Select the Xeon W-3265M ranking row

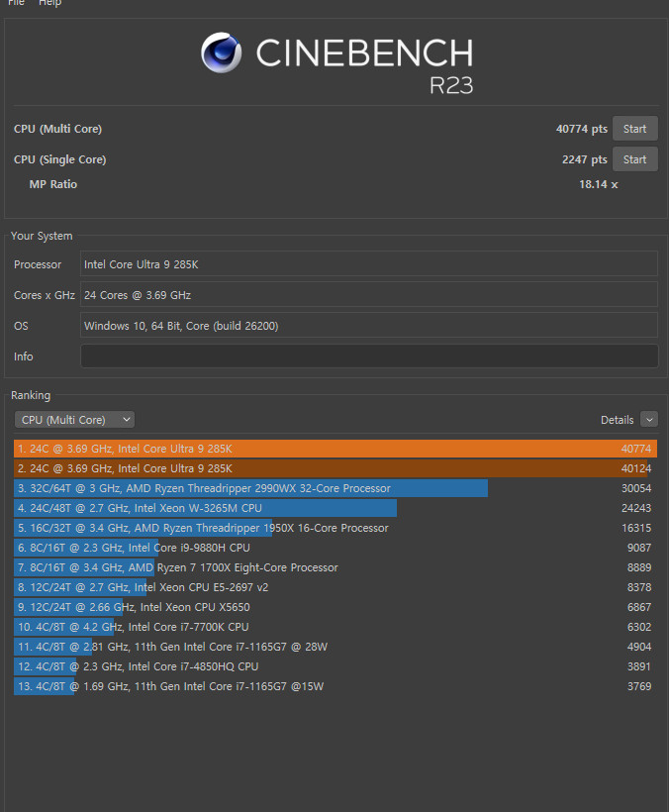[x=335, y=508]
